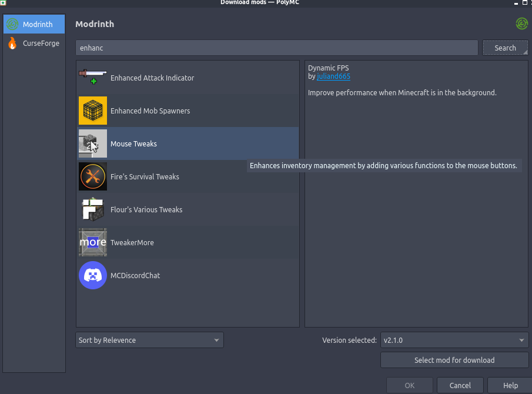Open the Version selected dropdown showing v2.1.0
Screen dimensions: 532x394
[454, 340]
